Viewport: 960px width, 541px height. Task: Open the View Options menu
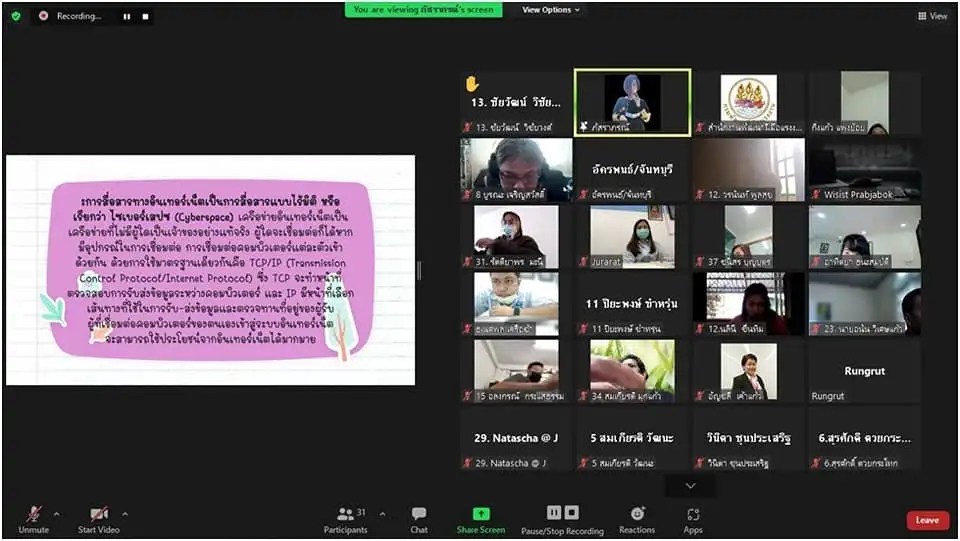click(x=550, y=10)
